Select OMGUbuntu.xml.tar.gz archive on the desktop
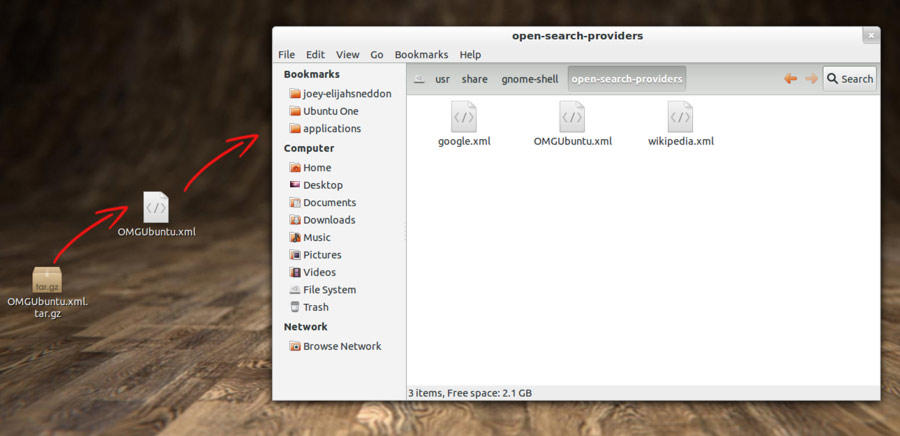Screen dimensions: 900x436 point(47,293)
